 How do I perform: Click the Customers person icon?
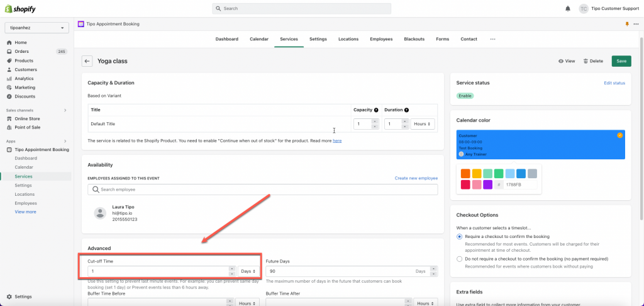(x=9, y=69)
